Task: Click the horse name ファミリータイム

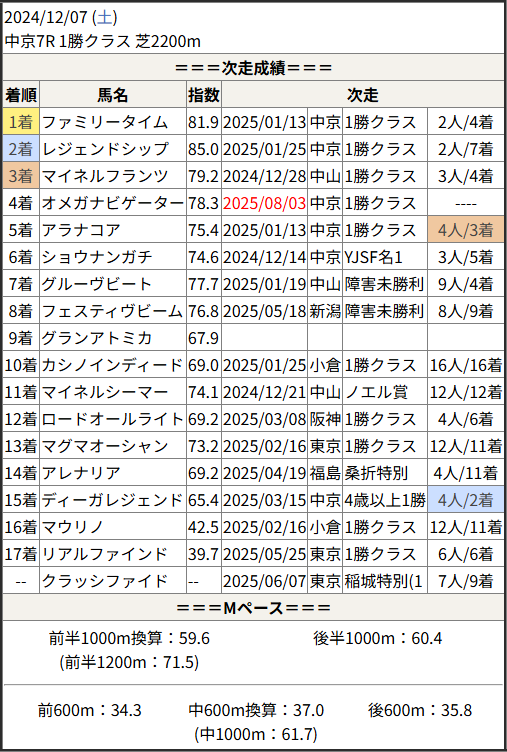Action: (105, 122)
